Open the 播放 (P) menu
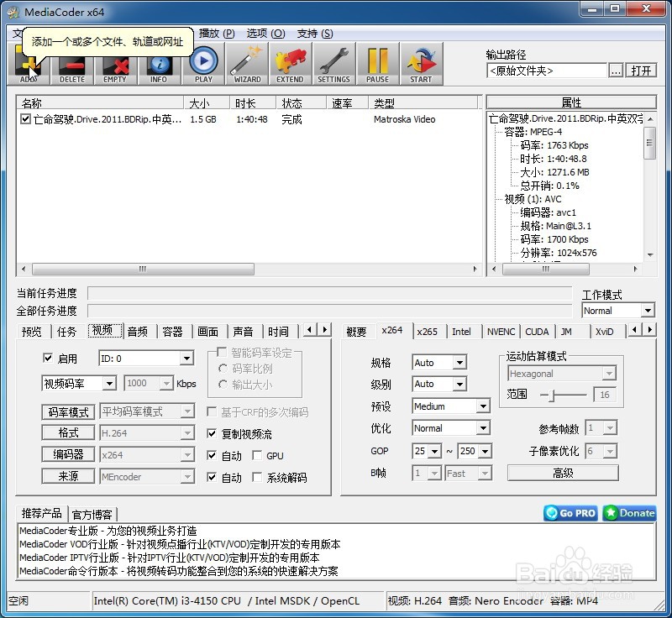The height and width of the screenshot is (618, 672). point(217,34)
